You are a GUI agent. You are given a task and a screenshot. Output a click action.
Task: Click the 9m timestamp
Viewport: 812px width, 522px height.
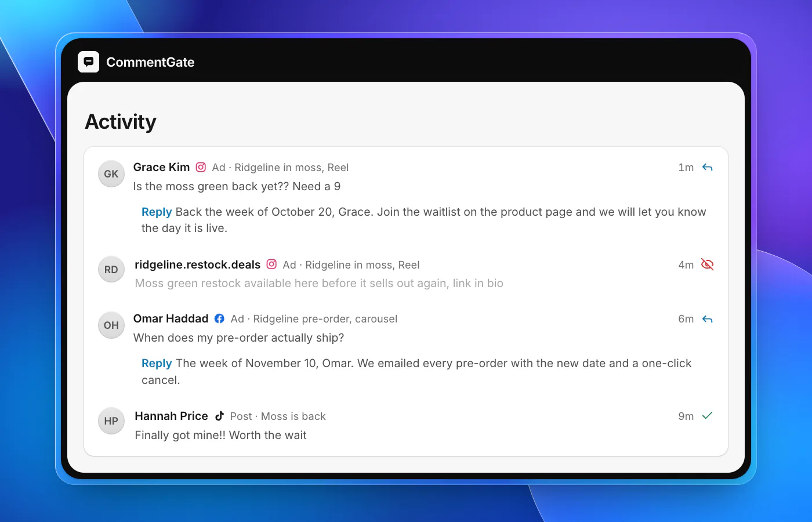[686, 416]
